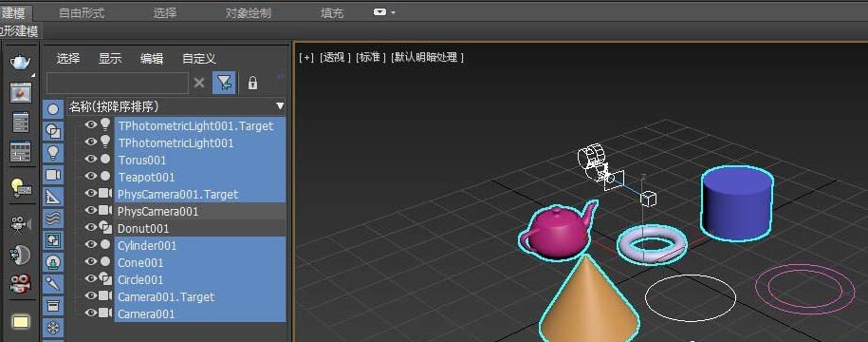Open the sort column dropdown arrow in name header
Viewport: 868px width, 342px height.
click(280, 106)
